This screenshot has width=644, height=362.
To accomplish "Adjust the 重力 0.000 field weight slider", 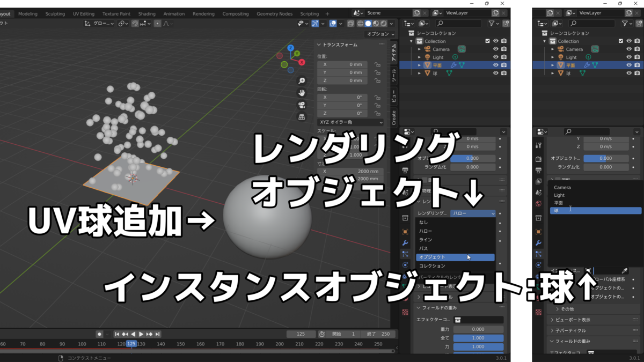I will (x=478, y=329).
